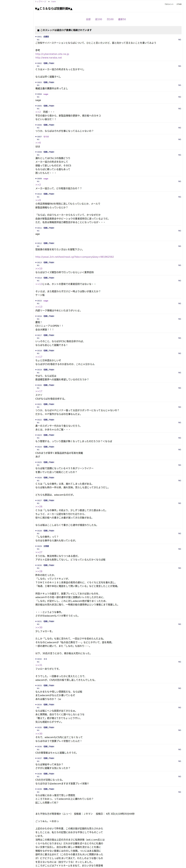Toggle the ▼ marker of post 0039
Image resolution: width=186 pixels, height=868 pixels.
click(36, 789)
